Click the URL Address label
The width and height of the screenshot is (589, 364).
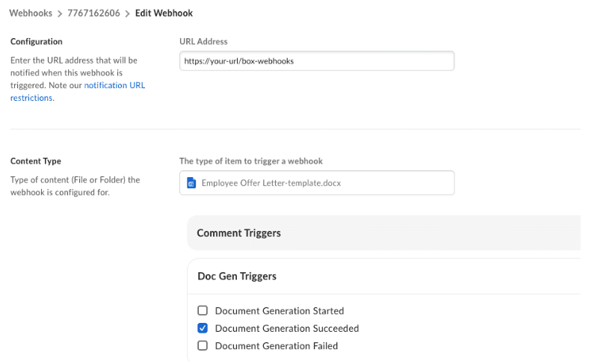click(203, 41)
